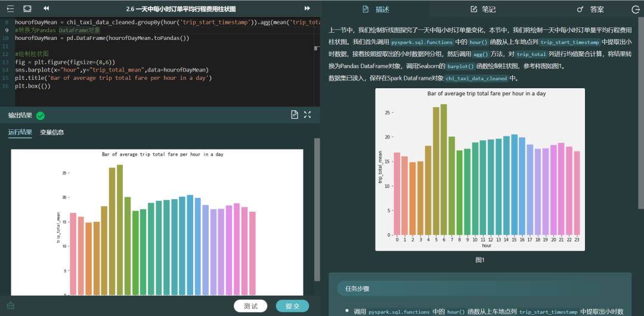Click code line 14 sns.barplot
This screenshot has height=316, width=644.
coord(112,70)
